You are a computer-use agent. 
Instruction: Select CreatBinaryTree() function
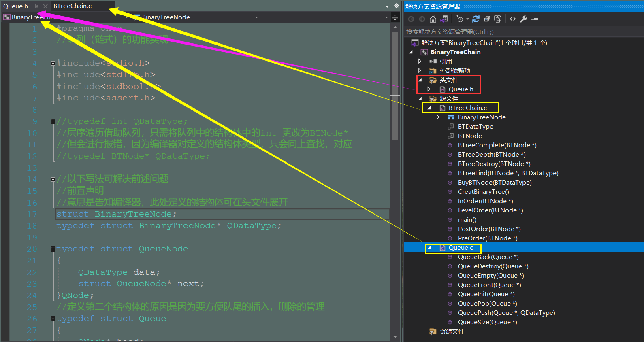(x=483, y=191)
